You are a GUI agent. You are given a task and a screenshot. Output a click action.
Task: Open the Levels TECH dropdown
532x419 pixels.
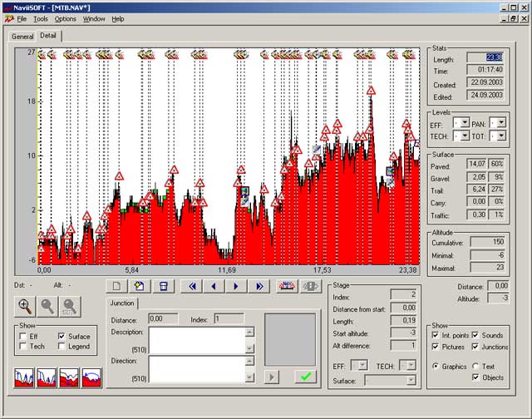pyautogui.click(x=465, y=136)
